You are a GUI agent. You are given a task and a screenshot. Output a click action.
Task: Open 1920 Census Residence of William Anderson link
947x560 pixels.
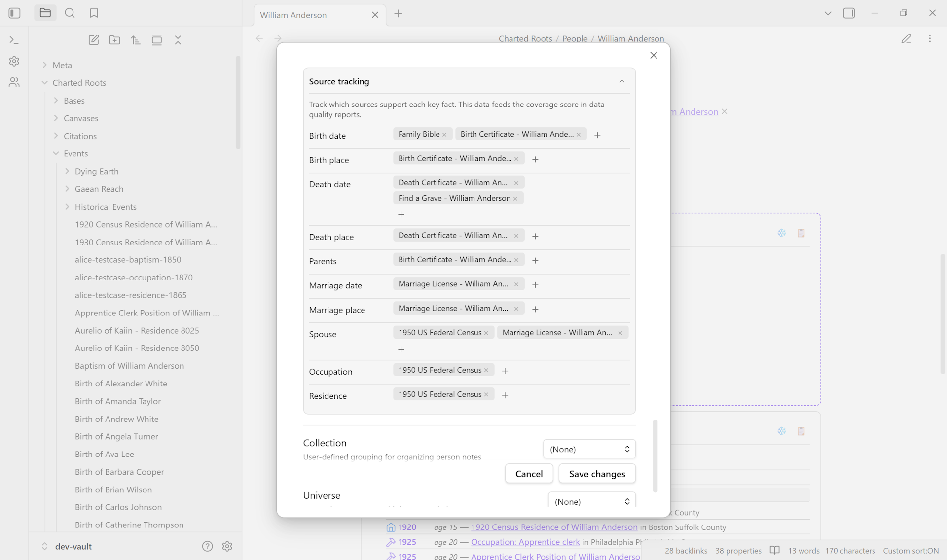(554, 527)
